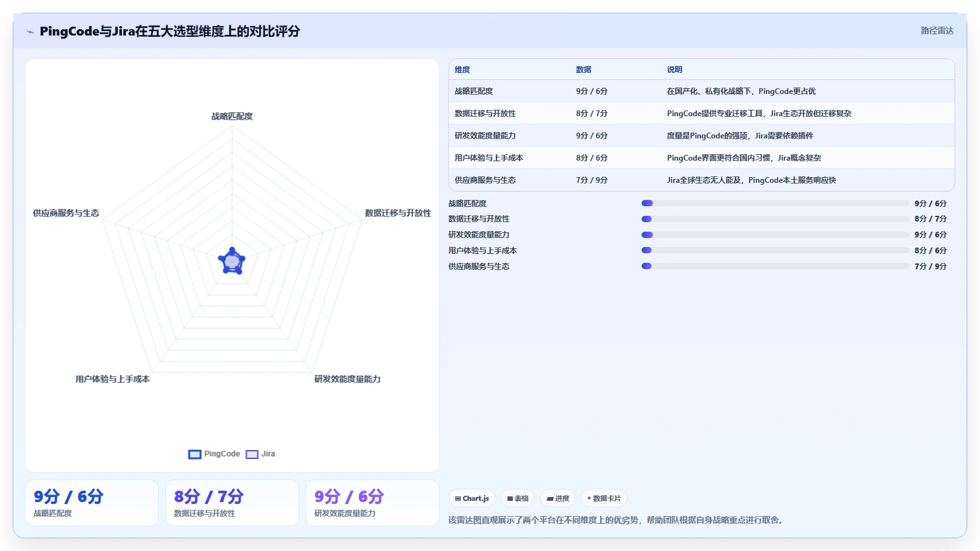Image resolution: width=980 pixels, height=551 pixels.
Task: Select the 供应商服务与生态 table row cell
Action: 485,180
